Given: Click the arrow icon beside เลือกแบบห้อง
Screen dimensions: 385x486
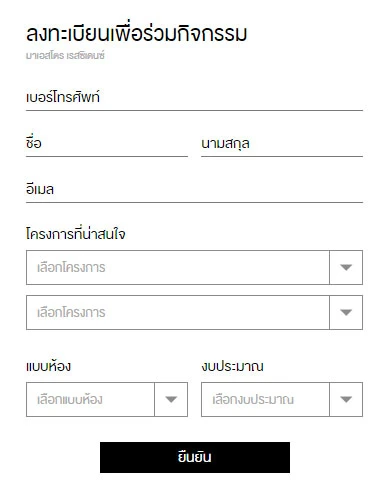Looking at the screenshot, I should (171, 399).
